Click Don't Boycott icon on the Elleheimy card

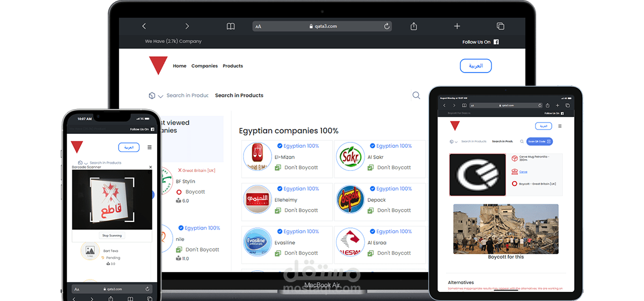pyautogui.click(x=278, y=210)
